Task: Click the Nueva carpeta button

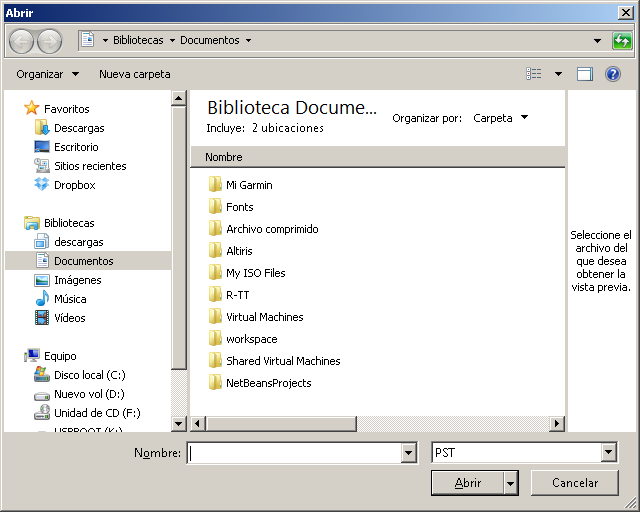Action: (135, 74)
